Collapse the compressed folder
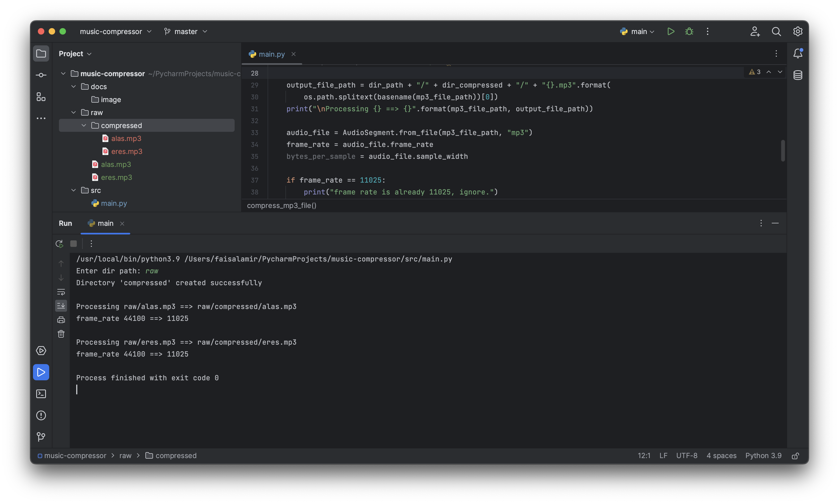Viewport: 839px width, 504px height. (84, 126)
